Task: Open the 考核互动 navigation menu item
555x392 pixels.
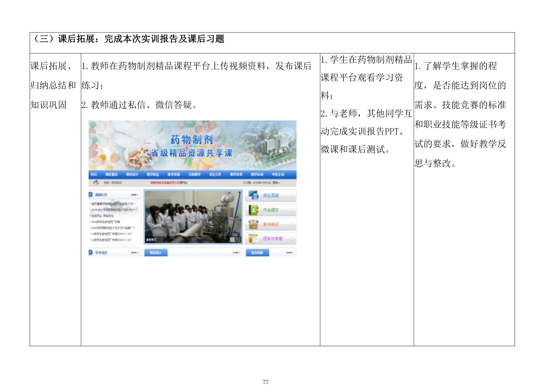Action: pyautogui.click(x=277, y=175)
